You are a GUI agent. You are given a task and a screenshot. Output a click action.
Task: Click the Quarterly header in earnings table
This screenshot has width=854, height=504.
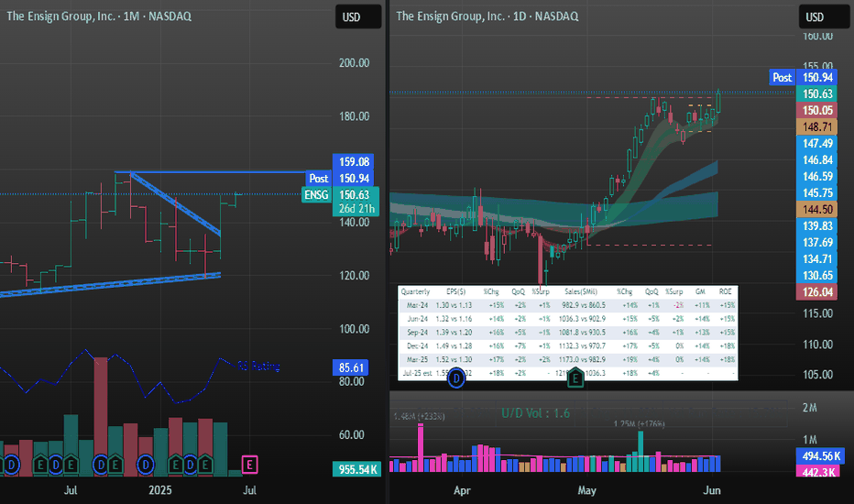click(415, 292)
